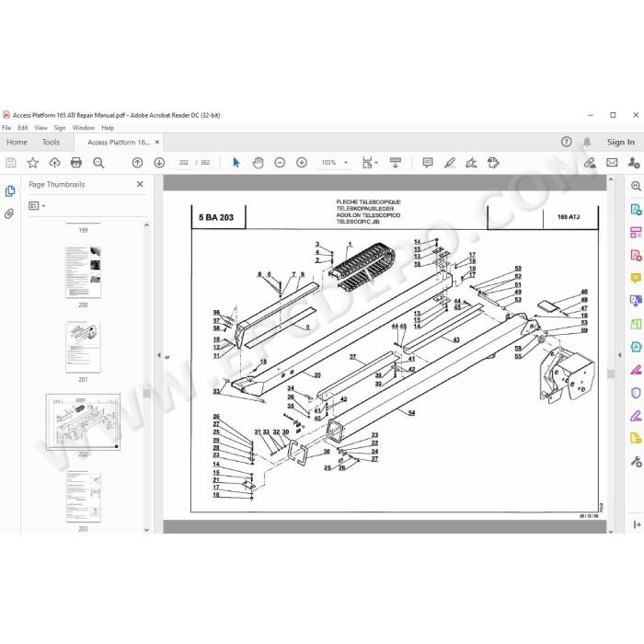Expand the zoom level dropdown
The width and height of the screenshot is (644, 644).
[346, 163]
